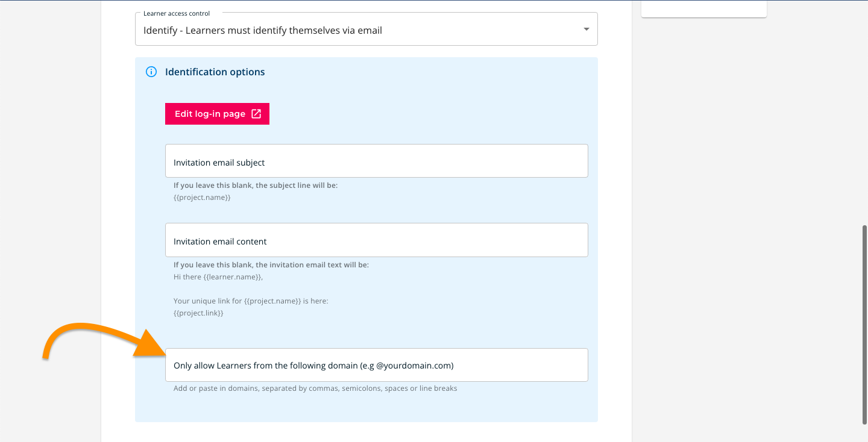Click the 'subject line will be' helper text
868x442 pixels.
click(x=256, y=185)
